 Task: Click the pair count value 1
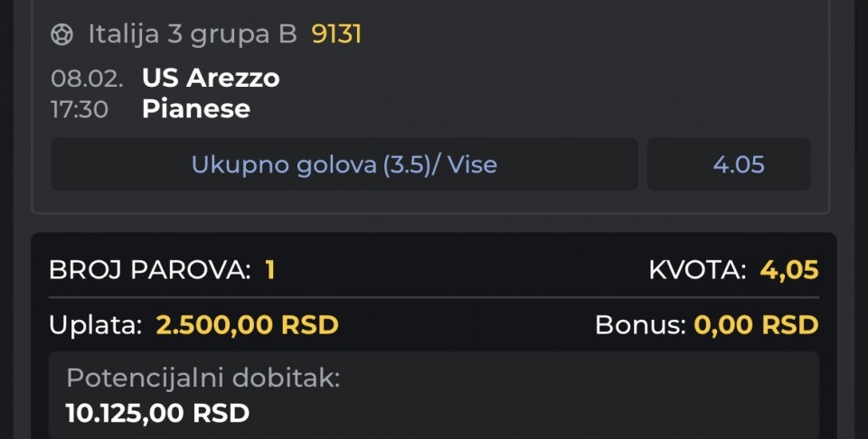[x=269, y=270]
